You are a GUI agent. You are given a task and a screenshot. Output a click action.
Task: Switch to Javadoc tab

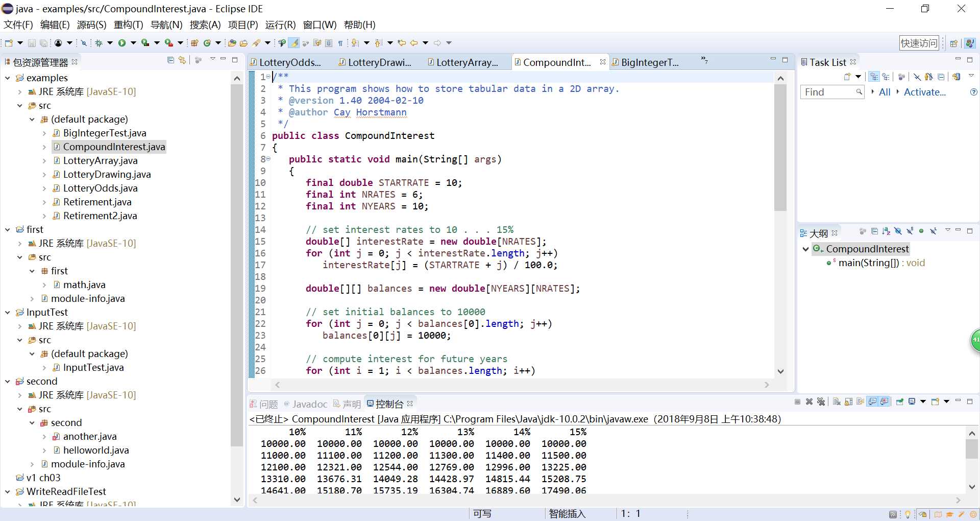(x=305, y=405)
